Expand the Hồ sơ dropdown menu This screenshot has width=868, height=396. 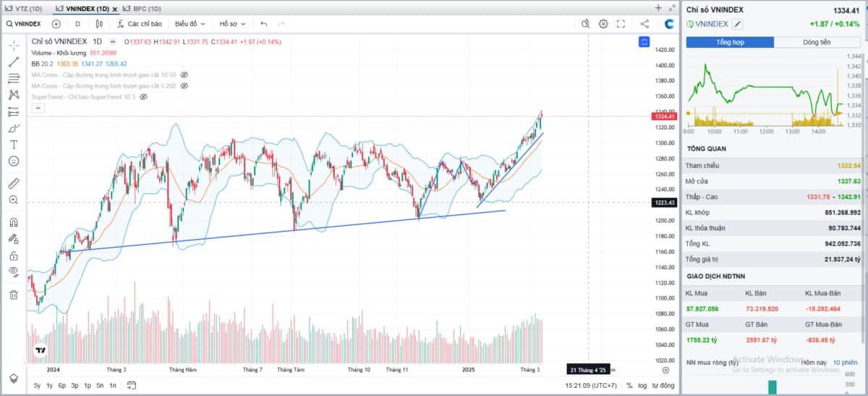click(234, 24)
